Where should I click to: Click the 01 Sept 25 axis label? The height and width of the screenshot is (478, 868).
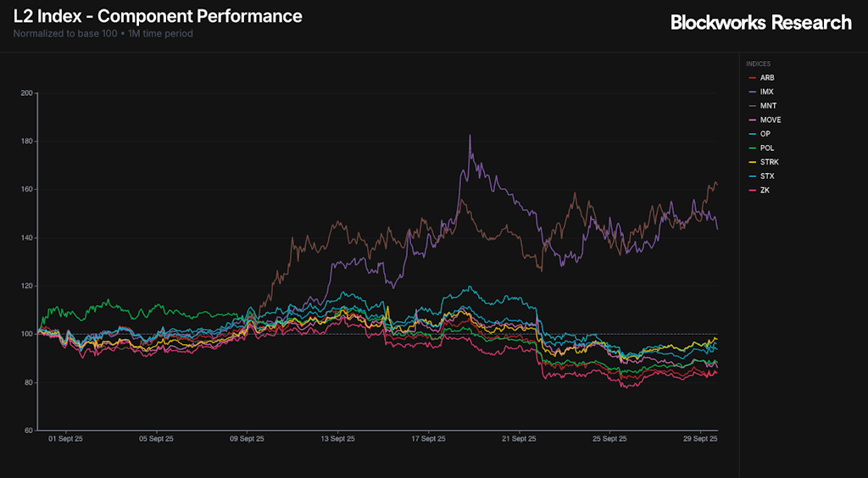pyautogui.click(x=65, y=439)
